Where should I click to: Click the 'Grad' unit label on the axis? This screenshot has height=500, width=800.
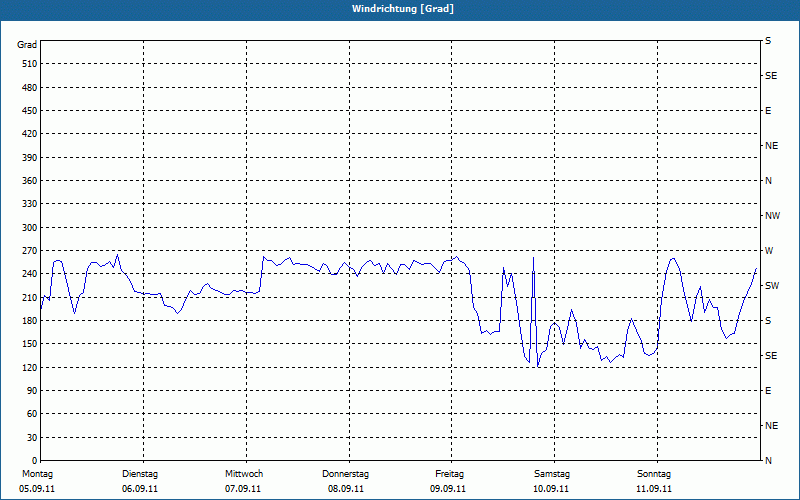[x=27, y=45]
